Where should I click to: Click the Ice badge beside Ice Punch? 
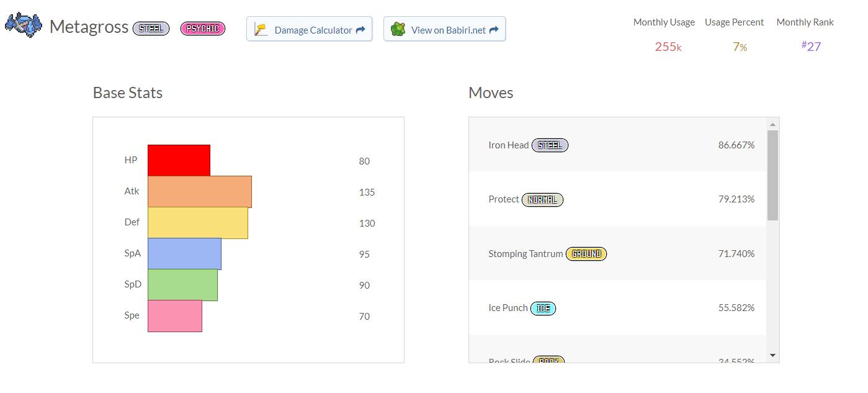[x=543, y=309]
